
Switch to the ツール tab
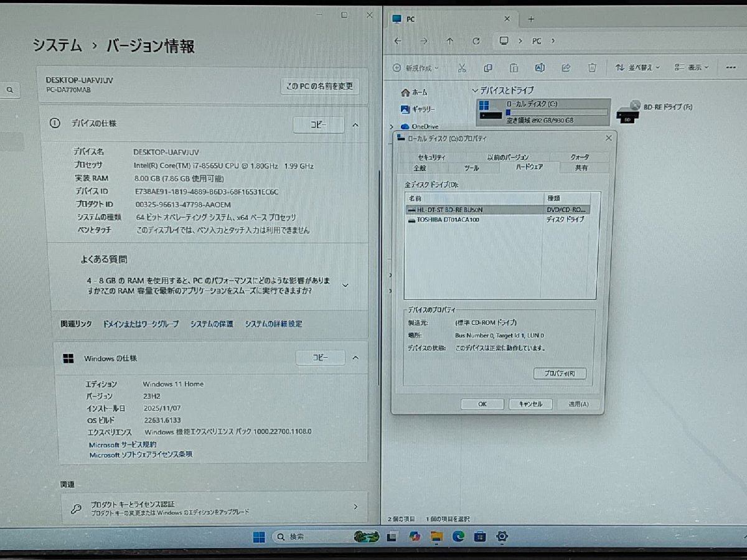pyautogui.click(x=472, y=167)
